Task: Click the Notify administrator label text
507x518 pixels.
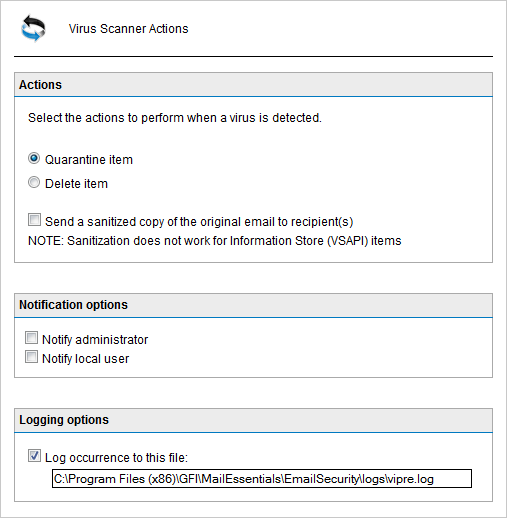Action: pos(95,340)
